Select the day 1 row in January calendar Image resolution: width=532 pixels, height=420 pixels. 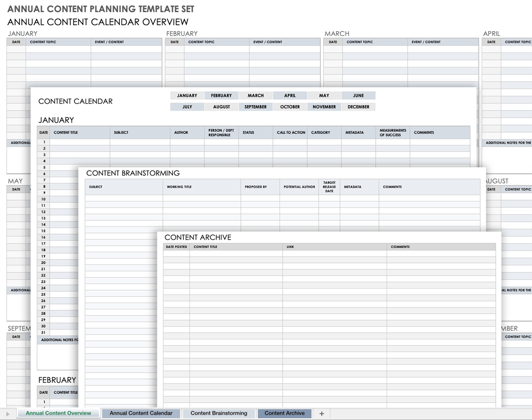[x=44, y=142]
